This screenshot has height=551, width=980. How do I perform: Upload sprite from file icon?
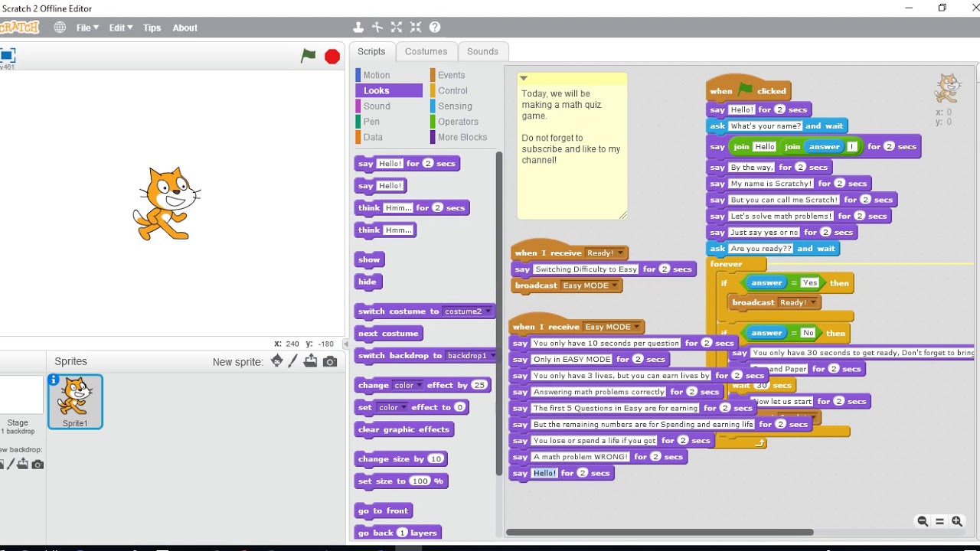coord(310,361)
